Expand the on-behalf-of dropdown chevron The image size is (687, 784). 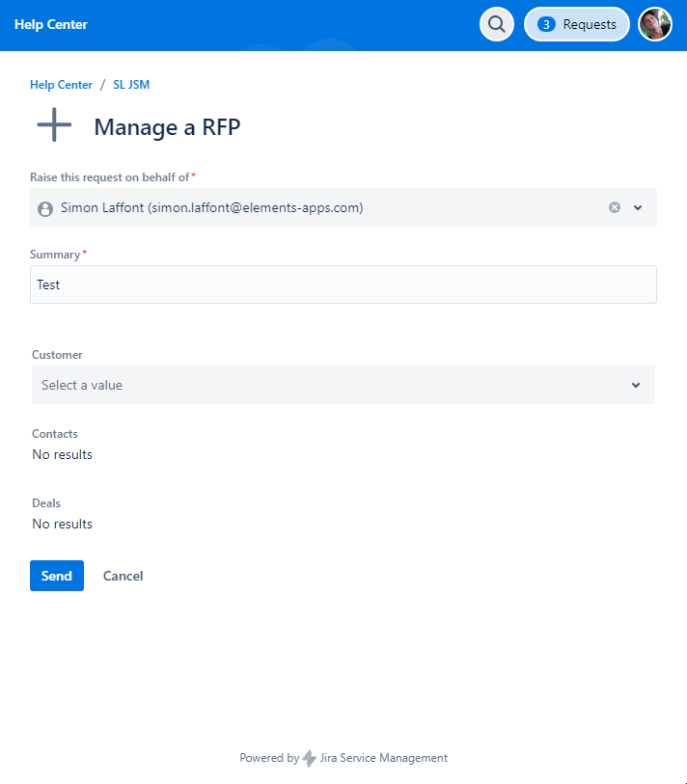pyautogui.click(x=638, y=207)
